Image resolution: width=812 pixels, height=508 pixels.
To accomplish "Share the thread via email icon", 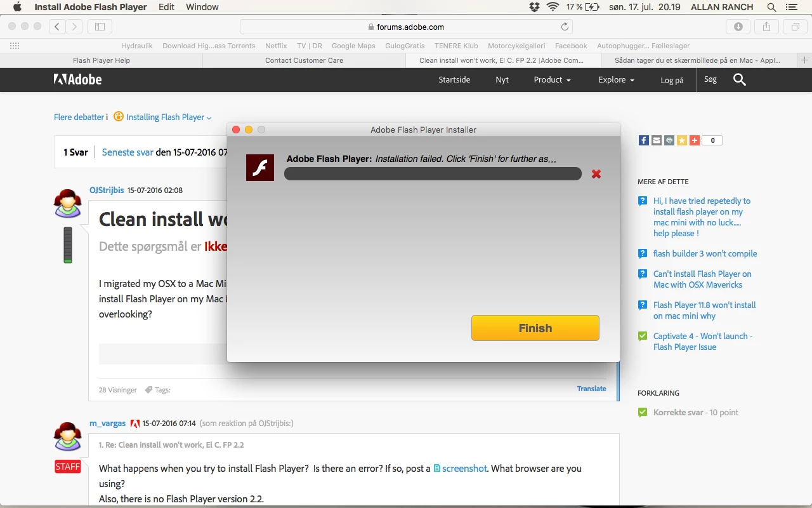I will (656, 140).
